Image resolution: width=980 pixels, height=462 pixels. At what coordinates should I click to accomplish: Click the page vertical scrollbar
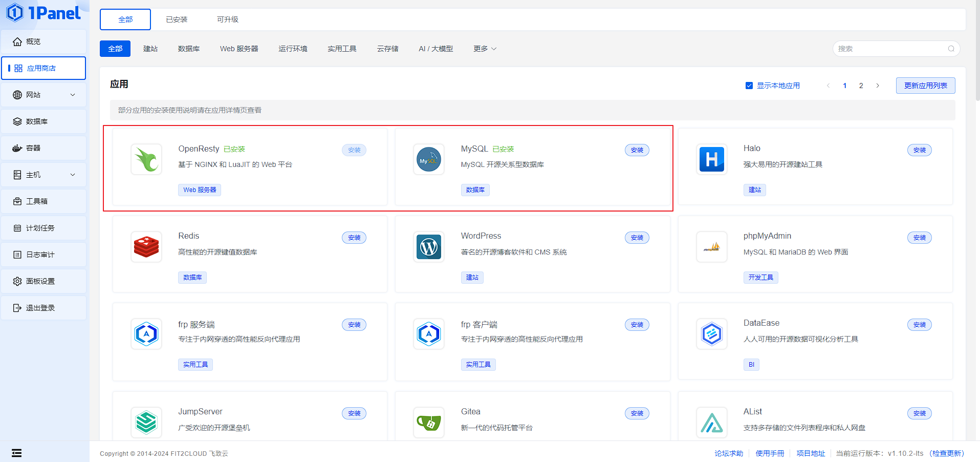977,50
